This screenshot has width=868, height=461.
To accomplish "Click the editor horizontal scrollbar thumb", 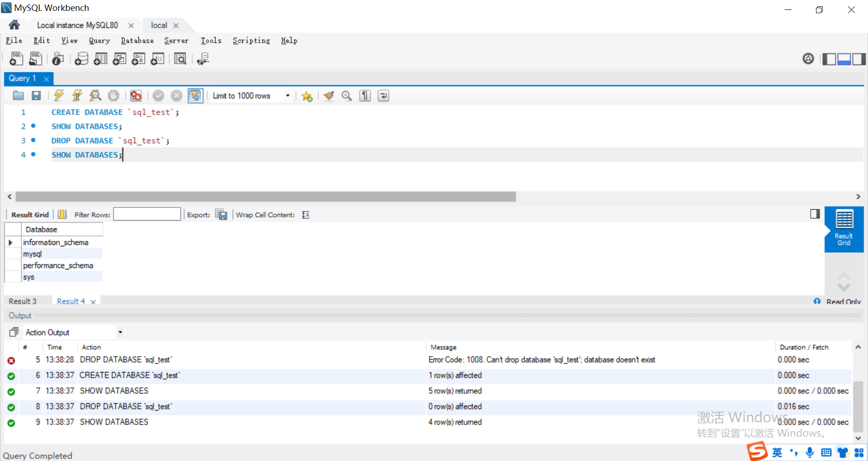I will tap(265, 197).
